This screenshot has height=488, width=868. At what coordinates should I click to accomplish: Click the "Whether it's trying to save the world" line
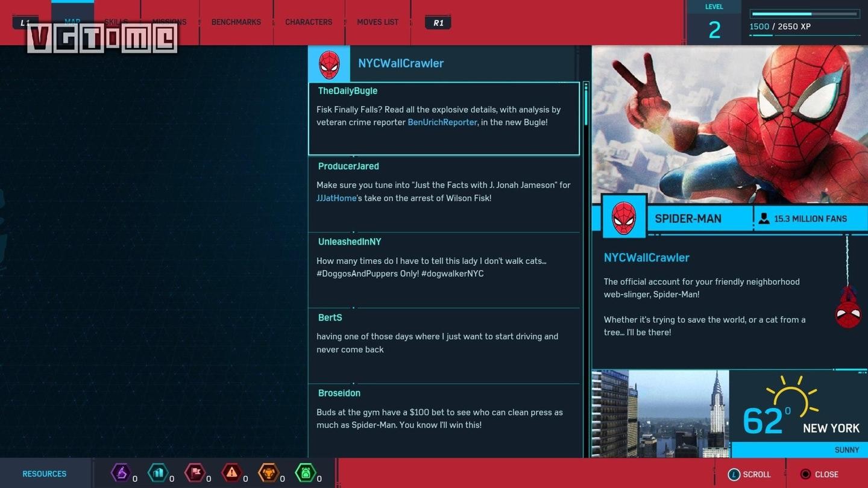click(x=705, y=326)
